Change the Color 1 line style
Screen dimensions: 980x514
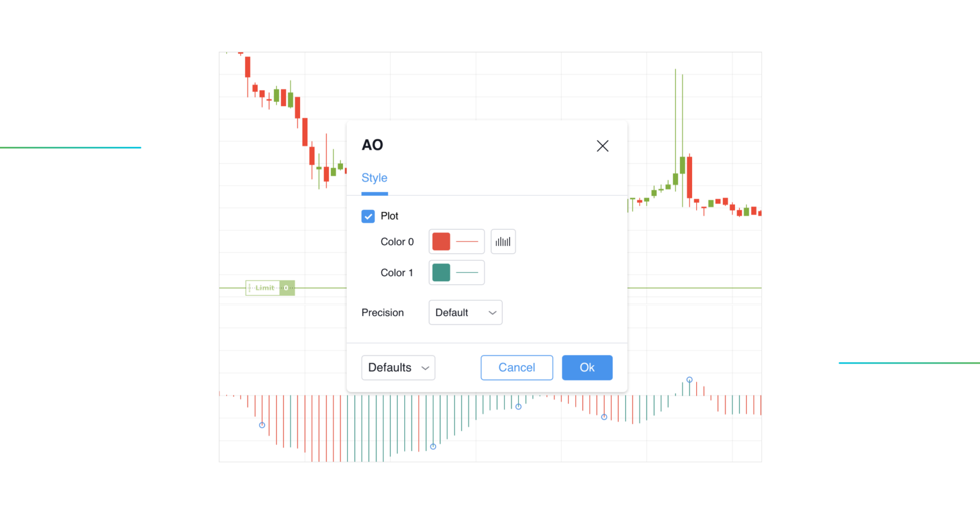[x=467, y=273]
